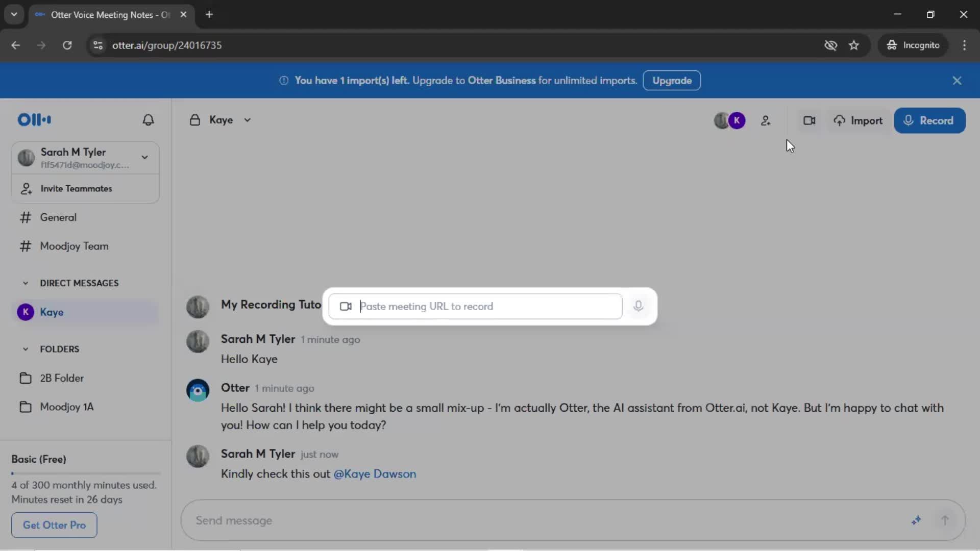Close the Otter Voice Meeting Notes tab
Screen dimensions: 980x551
(x=183, y=15)
